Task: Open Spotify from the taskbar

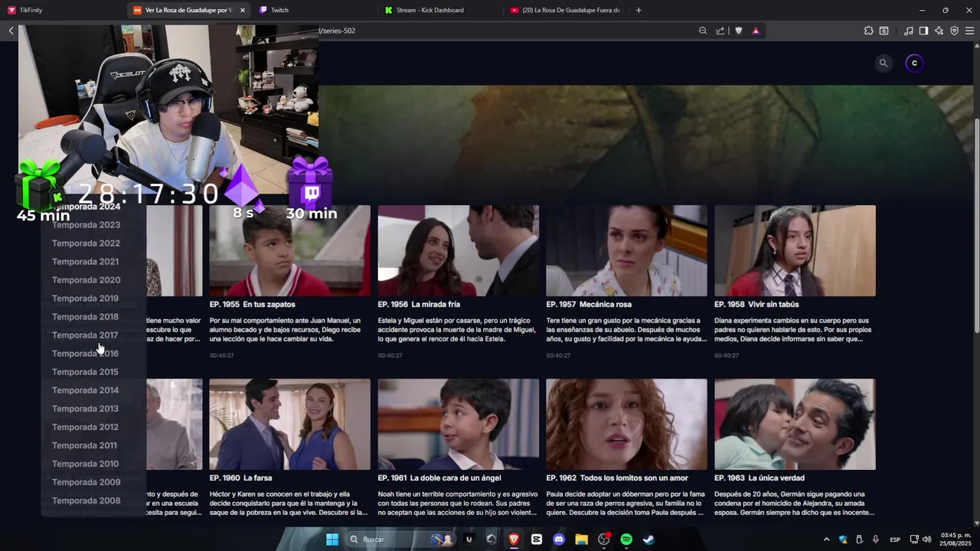Action: click(x=626, y=540)
